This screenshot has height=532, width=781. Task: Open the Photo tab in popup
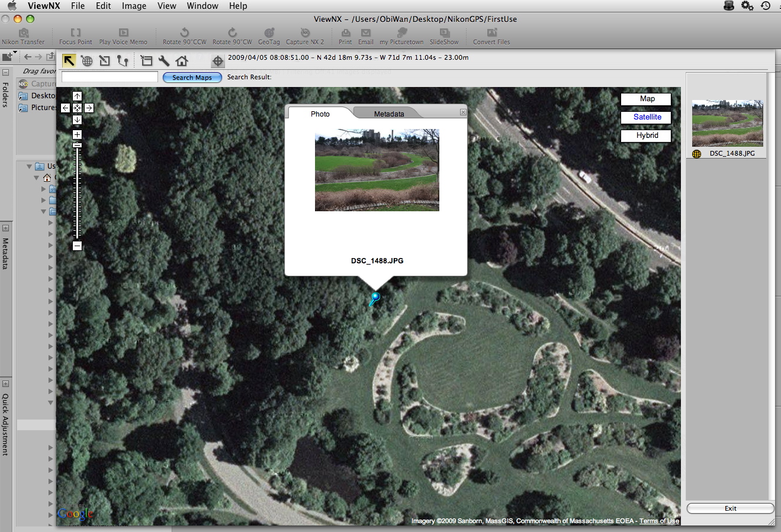click(320, 114)
